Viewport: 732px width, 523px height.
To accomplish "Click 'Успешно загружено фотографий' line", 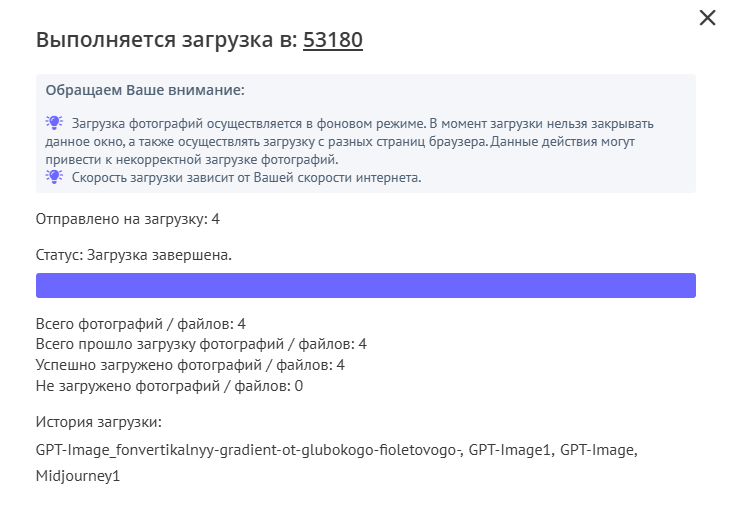I will 190,364.
